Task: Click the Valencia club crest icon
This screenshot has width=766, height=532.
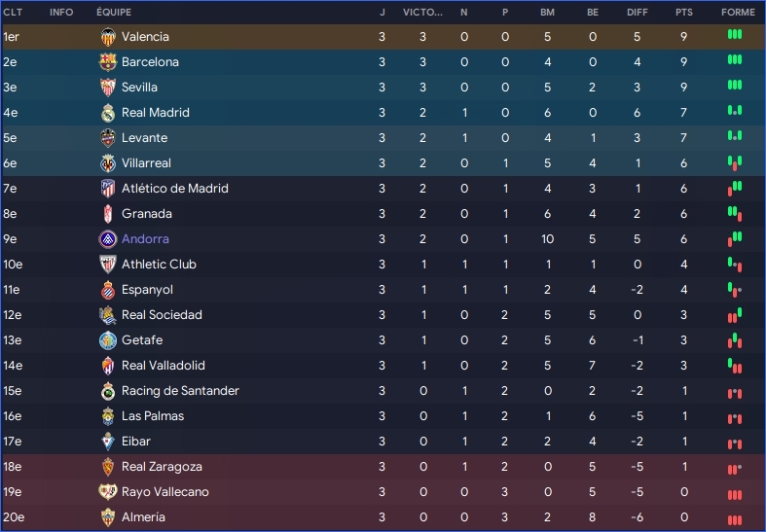Action: coord(108,37)
